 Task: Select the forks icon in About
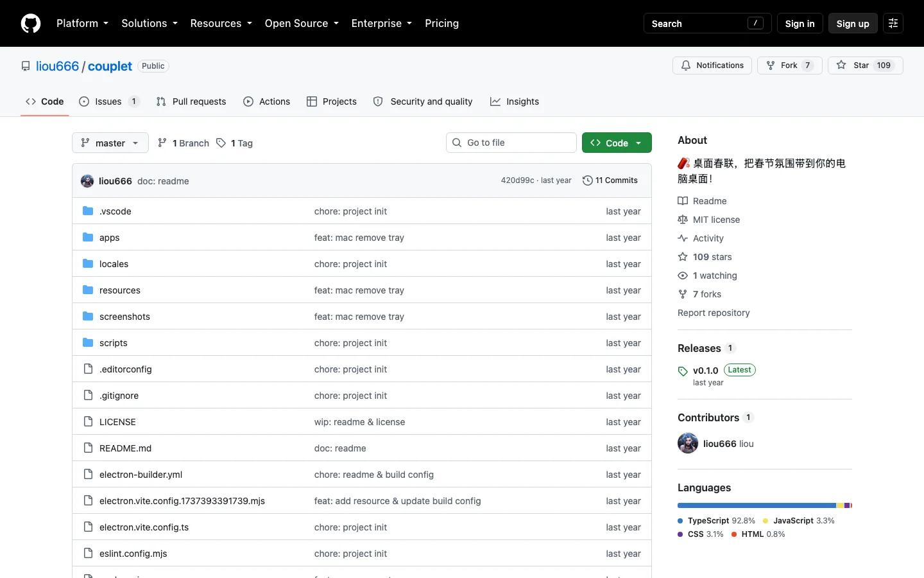pos(683,294)
